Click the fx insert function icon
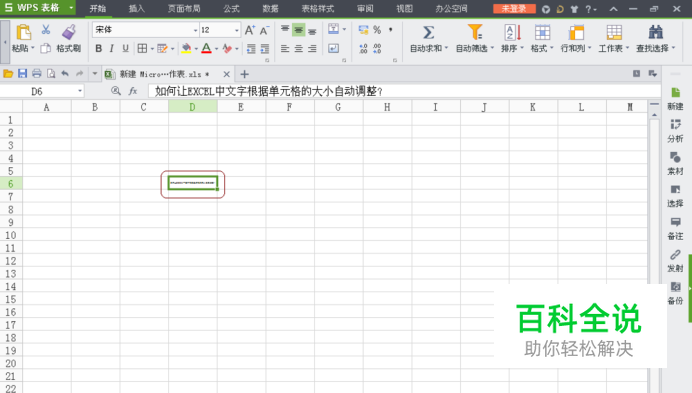Screen dimensions: 692x393 [x=133, y=91]
